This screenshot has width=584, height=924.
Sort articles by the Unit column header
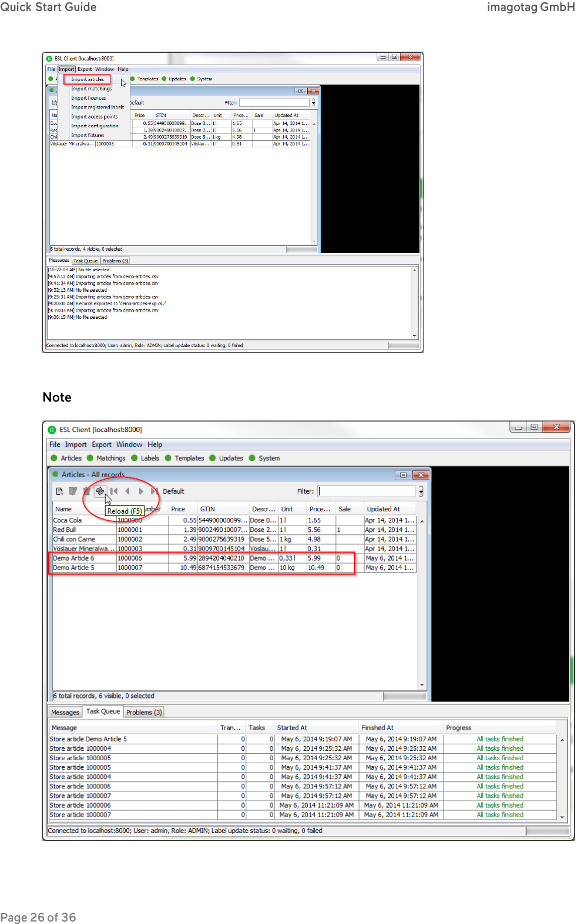pos(293,509)
